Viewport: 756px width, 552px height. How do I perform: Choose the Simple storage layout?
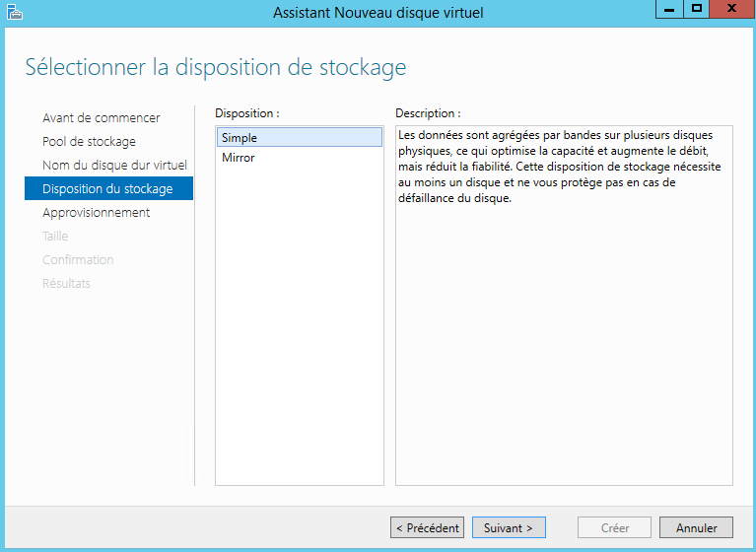coord(299,138)
